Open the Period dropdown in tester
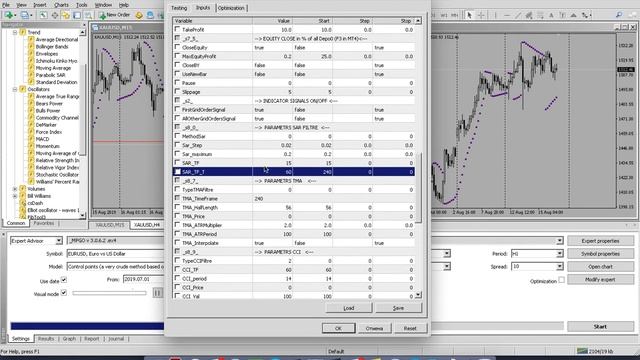The image size is (640, 360). pos(559,254)
